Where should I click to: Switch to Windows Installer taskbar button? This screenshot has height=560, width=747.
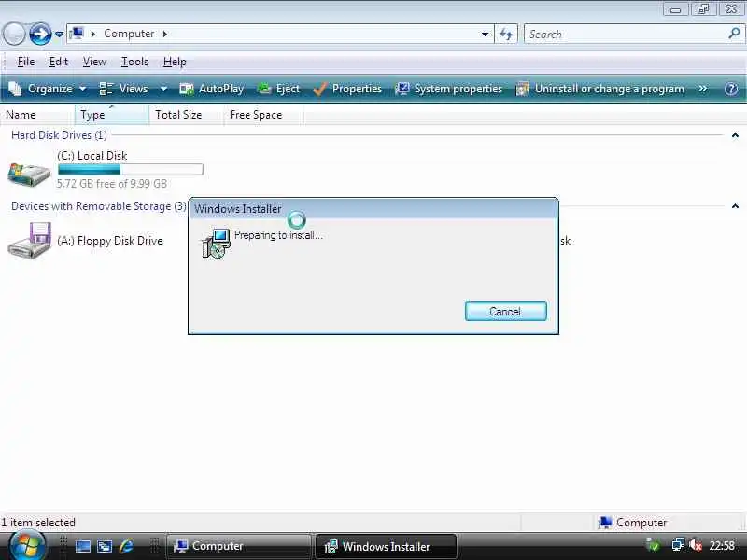coord(386,547)
